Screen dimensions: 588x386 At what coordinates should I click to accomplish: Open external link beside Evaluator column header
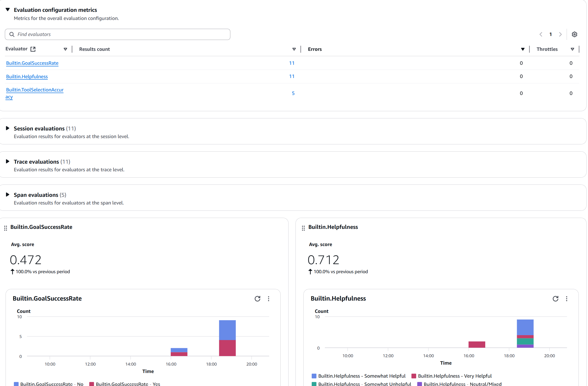tap(33, 49)
